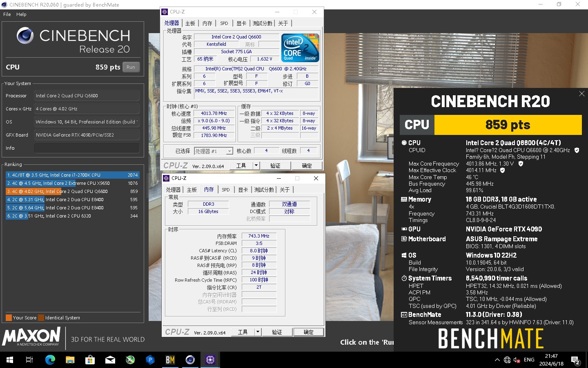Click the muted volume icon in the tray
Viewport: 588px width, 368px height.
(x=517, y=360)
